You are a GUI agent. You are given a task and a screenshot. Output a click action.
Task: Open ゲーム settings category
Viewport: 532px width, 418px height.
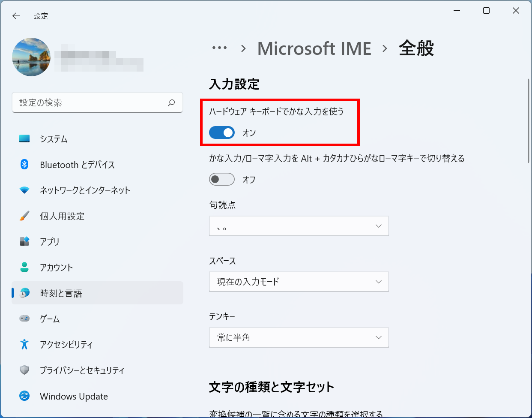pos(50,319)
